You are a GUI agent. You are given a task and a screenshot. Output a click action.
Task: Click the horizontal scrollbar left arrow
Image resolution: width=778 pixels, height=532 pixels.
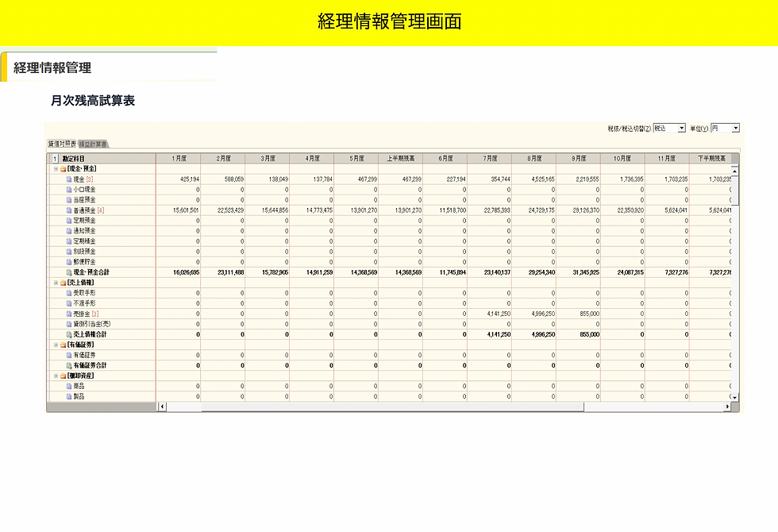tap(162, 407)
